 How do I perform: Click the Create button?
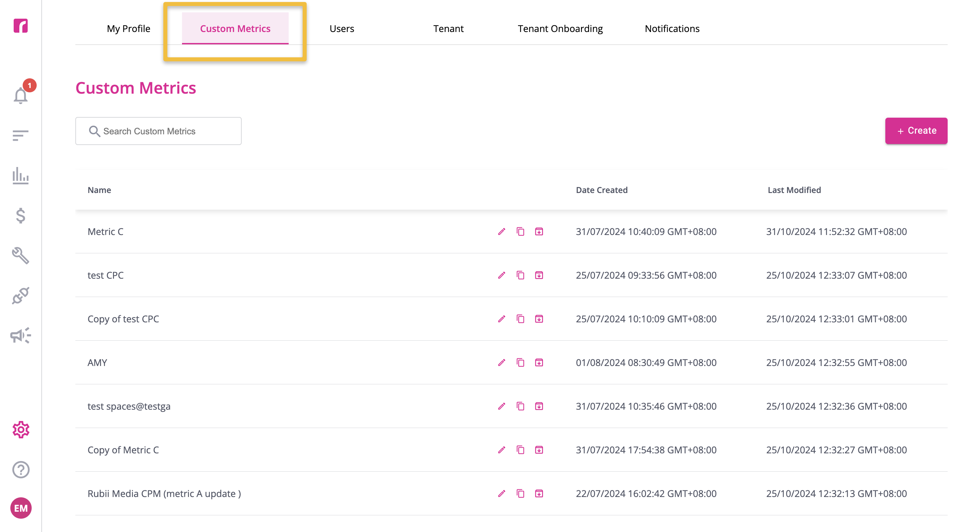916,131
